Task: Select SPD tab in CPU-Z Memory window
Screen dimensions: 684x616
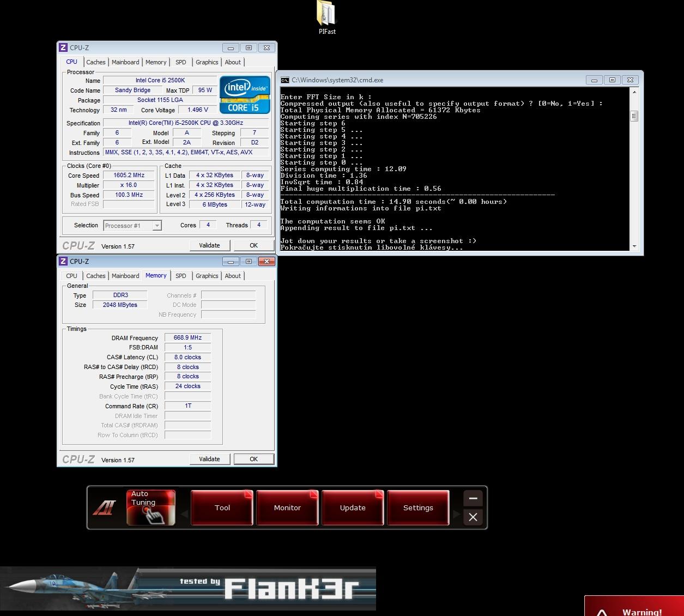Action: 181,276
